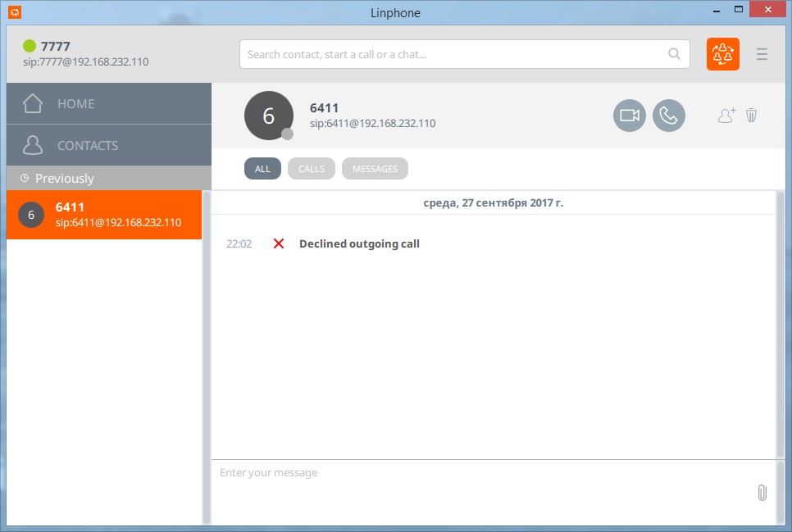
Task: Click the paperclip attach file icon
Action: point(761,492)
